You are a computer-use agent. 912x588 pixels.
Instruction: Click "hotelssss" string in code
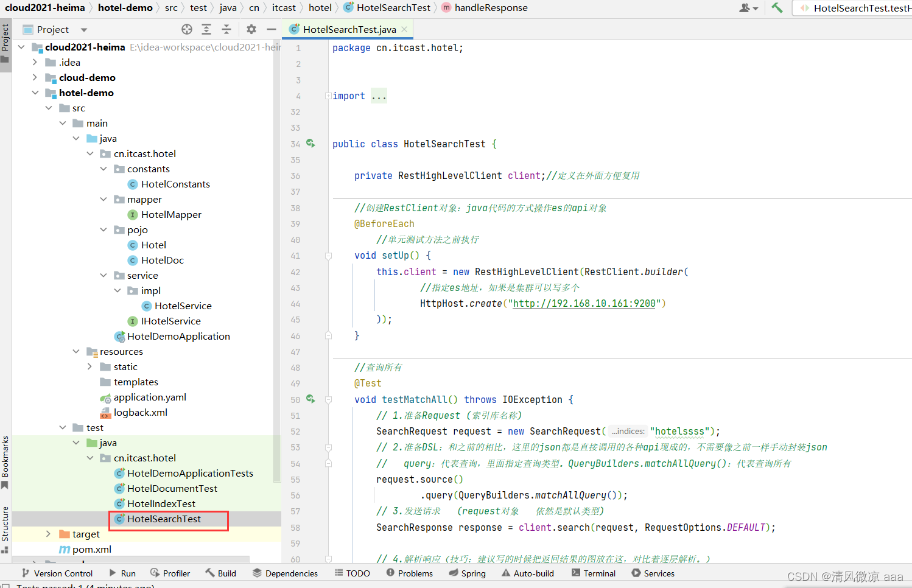pos(679,431)
